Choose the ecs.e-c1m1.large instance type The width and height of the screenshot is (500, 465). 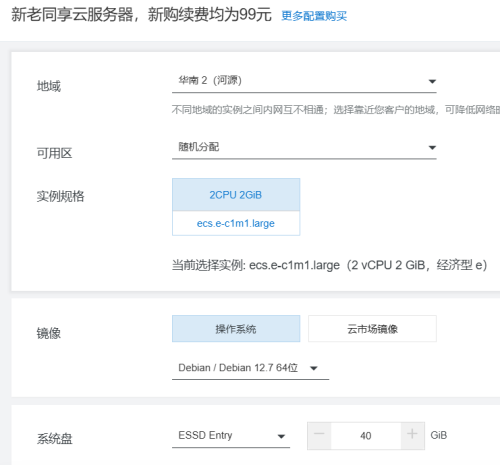coord(236,223)
